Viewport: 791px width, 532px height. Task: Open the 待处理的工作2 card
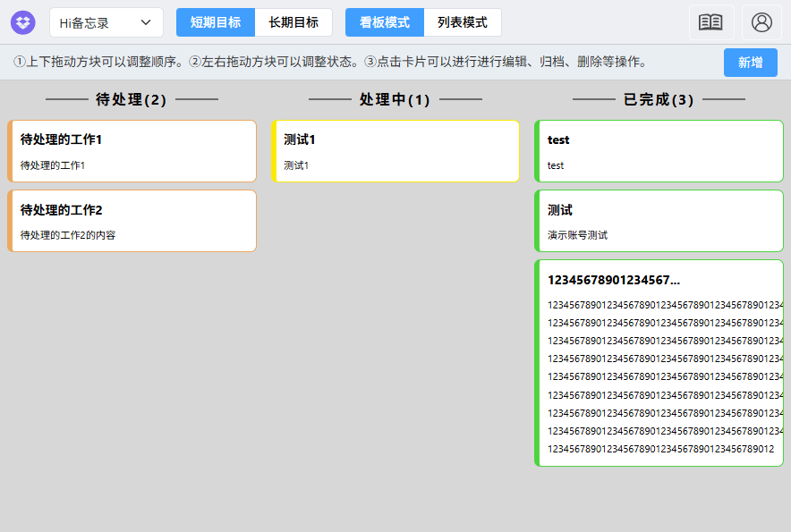(132, 221)
